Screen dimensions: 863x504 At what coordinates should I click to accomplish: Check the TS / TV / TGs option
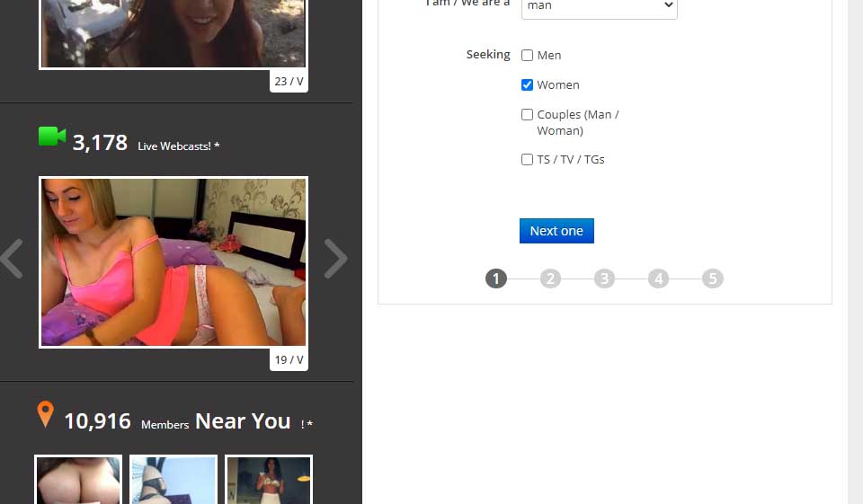[x=528, y=160]
